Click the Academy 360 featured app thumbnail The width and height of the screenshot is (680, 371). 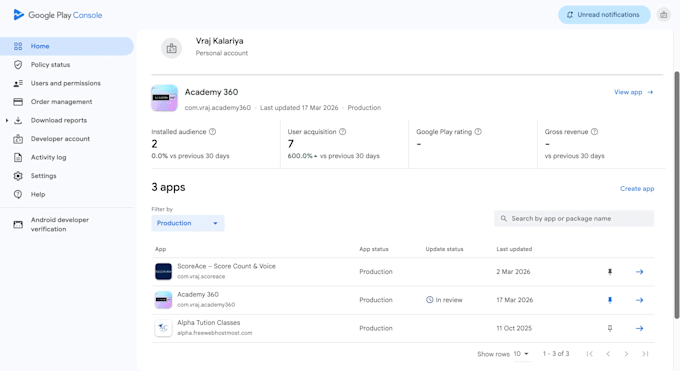click(164, 98)
